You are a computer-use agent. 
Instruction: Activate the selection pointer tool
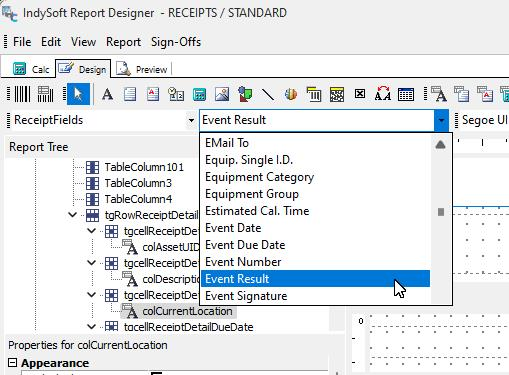78,94
